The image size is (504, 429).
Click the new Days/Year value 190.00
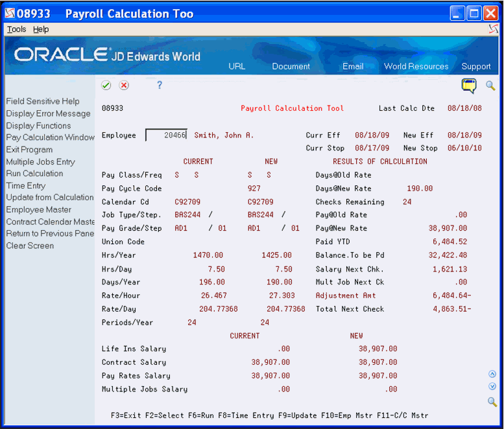[x=280, y=283]
